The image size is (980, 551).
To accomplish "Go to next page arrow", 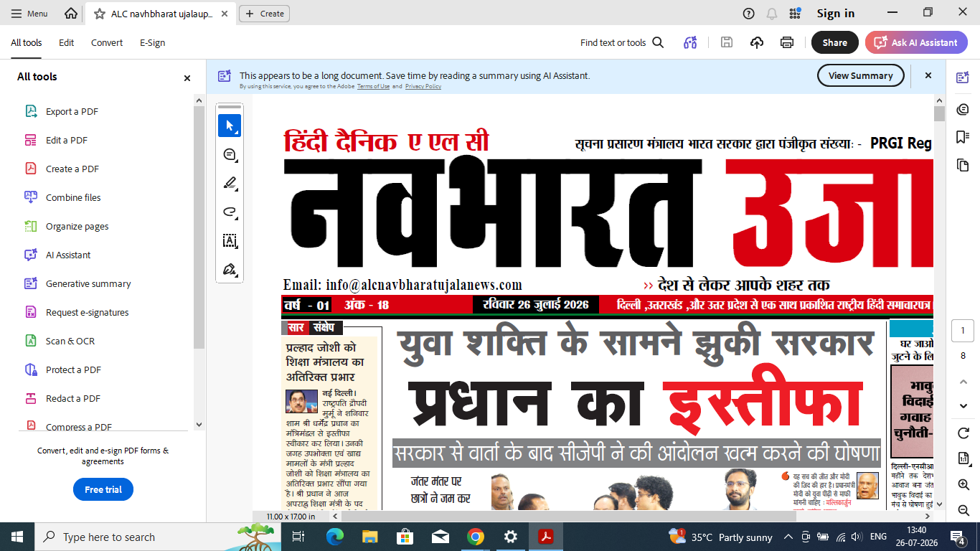I will (963, 406).
